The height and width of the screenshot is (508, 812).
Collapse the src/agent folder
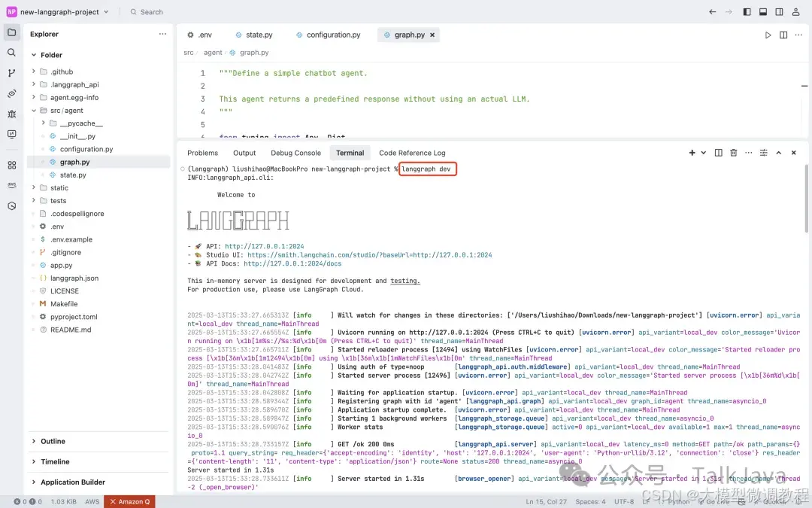34,110
